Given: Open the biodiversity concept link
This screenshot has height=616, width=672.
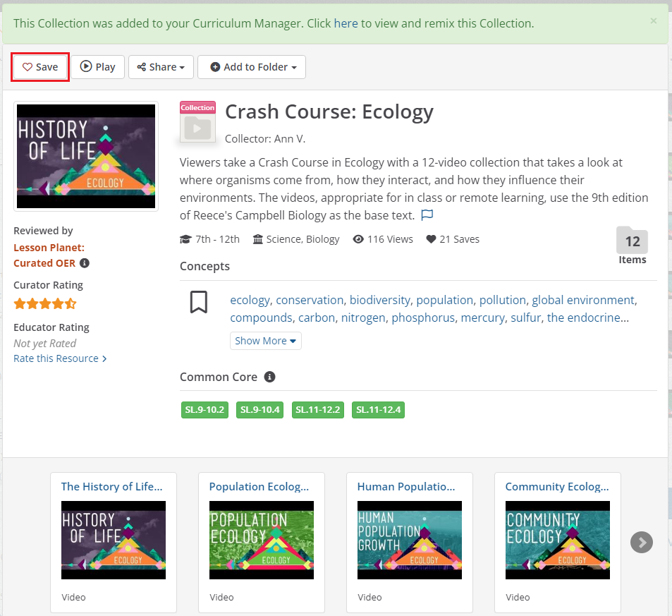Looking at the screenshot, I should pyautogui.click(x=379, y=300).
